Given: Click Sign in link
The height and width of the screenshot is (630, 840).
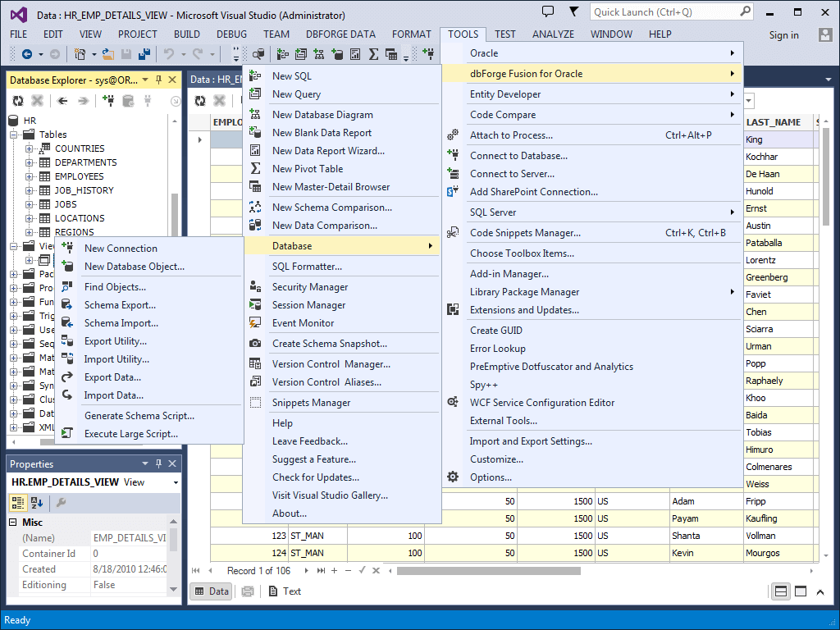Looking at the screenshot, I should [783, 34].
